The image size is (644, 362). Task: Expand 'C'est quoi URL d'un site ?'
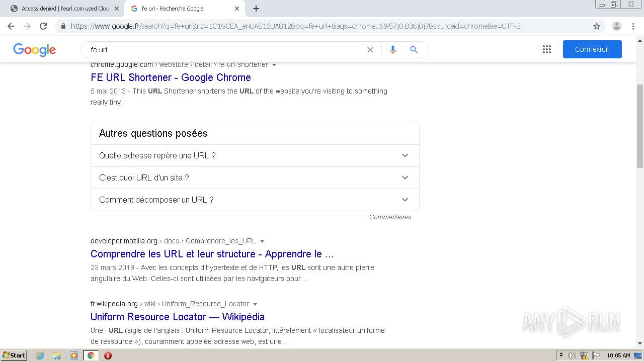pyautogui.click(x=255, y=177)
